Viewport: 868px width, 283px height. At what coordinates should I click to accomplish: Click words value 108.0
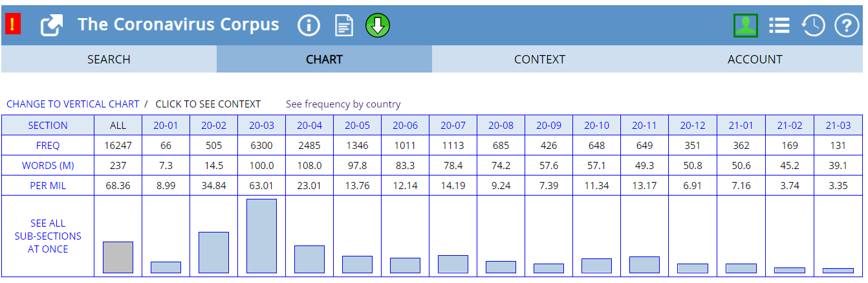(x=309, y=165)
